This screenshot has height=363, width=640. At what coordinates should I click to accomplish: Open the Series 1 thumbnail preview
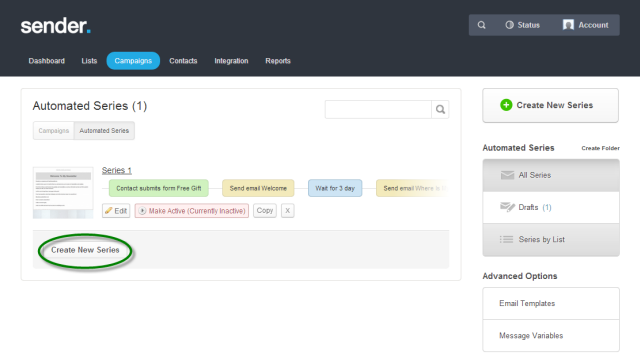63,193
